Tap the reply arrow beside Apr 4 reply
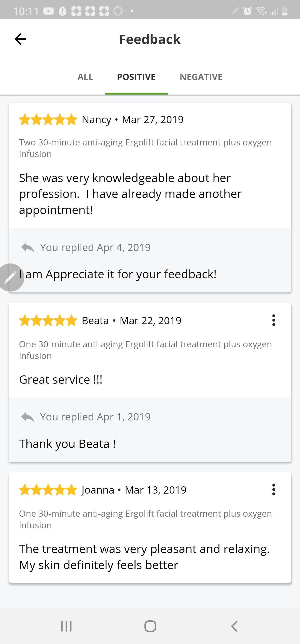Image resolution: width=300 pixels, height=644 pixels. pyautogui.click(x=27, y=247)
